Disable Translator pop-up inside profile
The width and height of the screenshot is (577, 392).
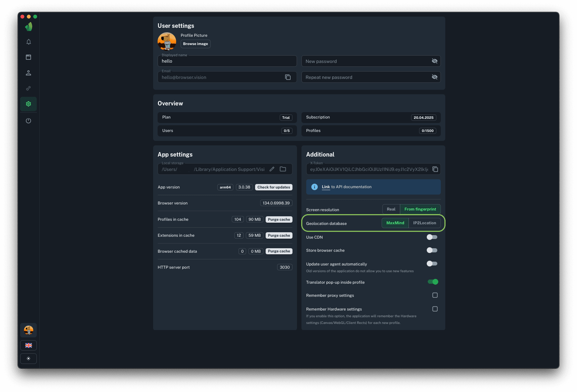(x=433, y=282)
